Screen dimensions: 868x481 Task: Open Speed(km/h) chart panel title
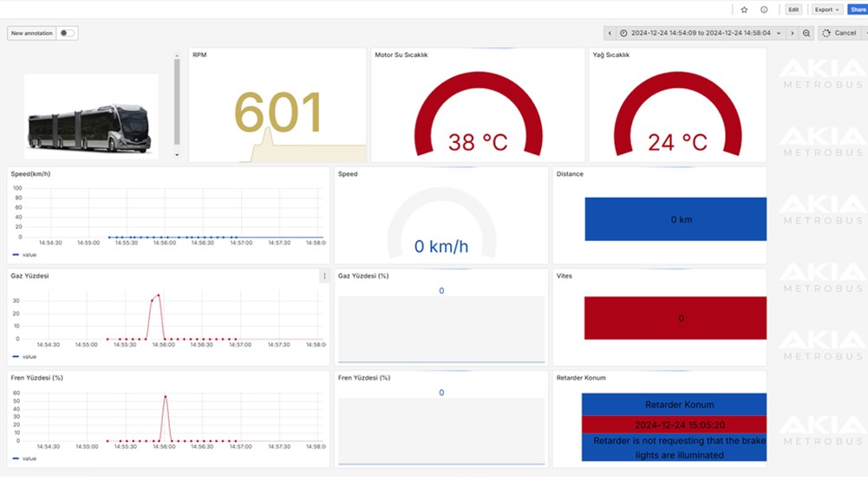click(30, 174)
